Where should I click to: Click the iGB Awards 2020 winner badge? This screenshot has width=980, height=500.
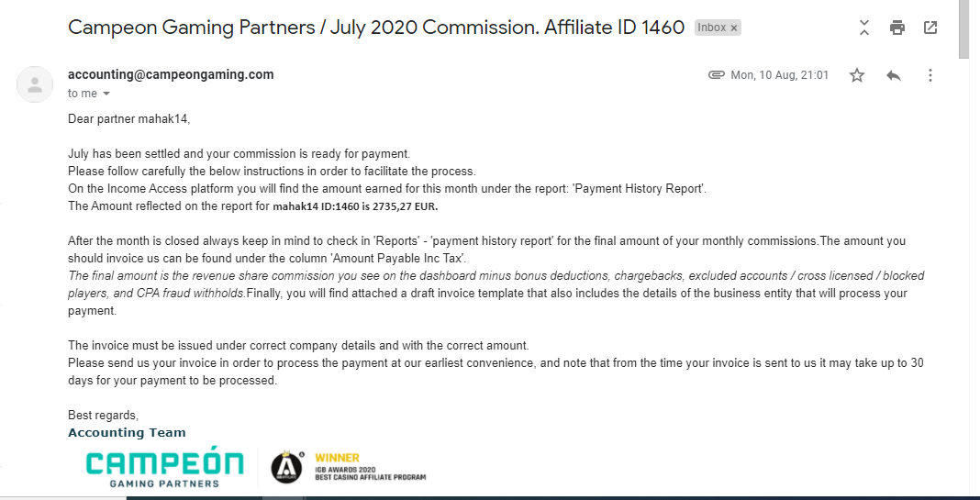pyautogui.click(x=349, y=466)
